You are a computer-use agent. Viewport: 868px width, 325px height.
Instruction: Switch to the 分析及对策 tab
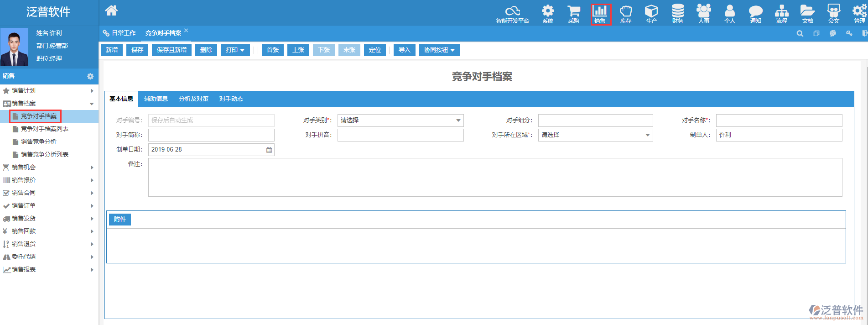[193, 99]
